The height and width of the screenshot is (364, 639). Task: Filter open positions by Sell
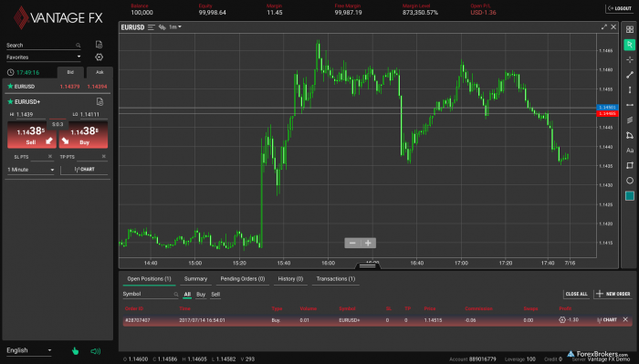215,295
